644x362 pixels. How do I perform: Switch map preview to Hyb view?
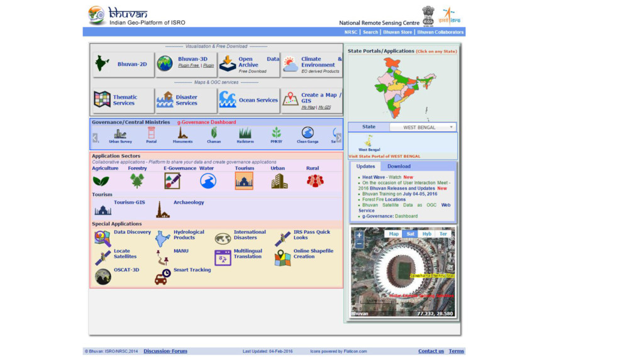point(427,234)
